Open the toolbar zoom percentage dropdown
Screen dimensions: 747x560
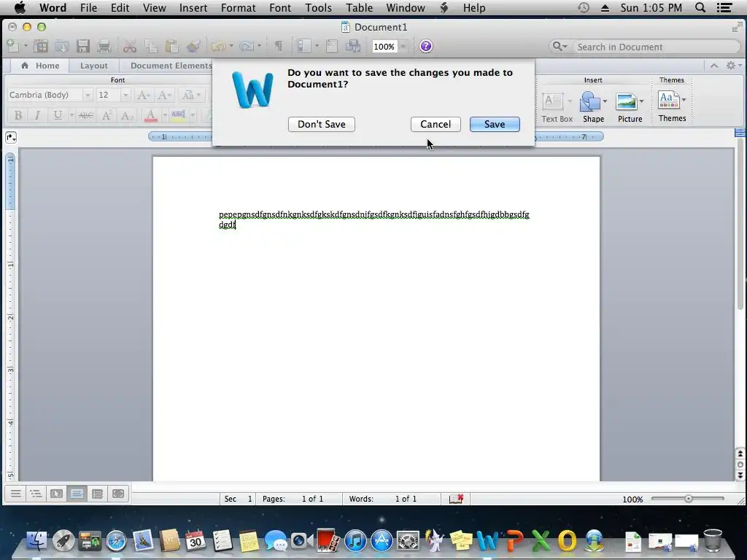pos(403,46)
